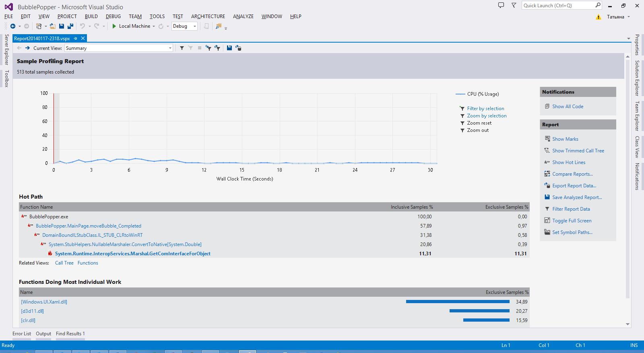
Task: Click the Show Marks icon in Report panel
Action: pos(547,139)
